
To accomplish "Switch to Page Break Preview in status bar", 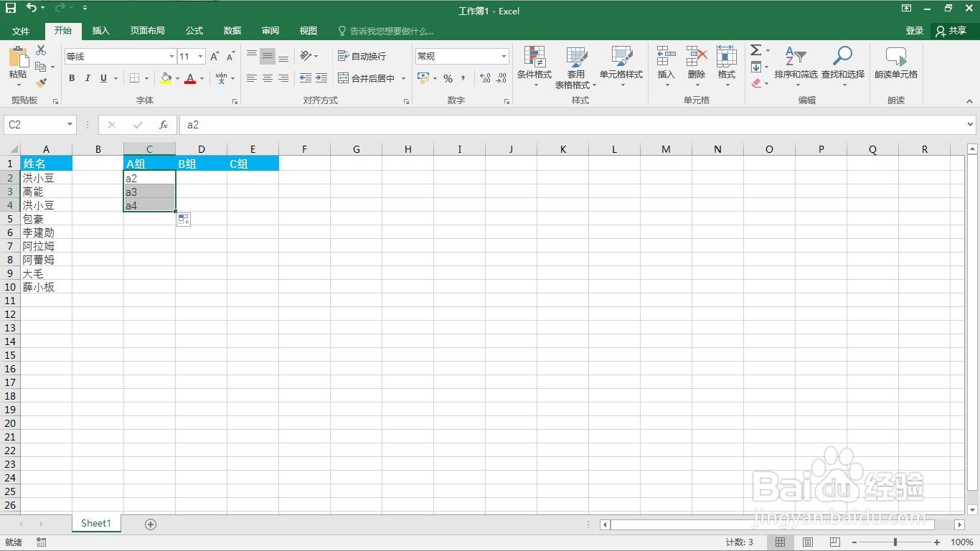I will pos(834,542).
